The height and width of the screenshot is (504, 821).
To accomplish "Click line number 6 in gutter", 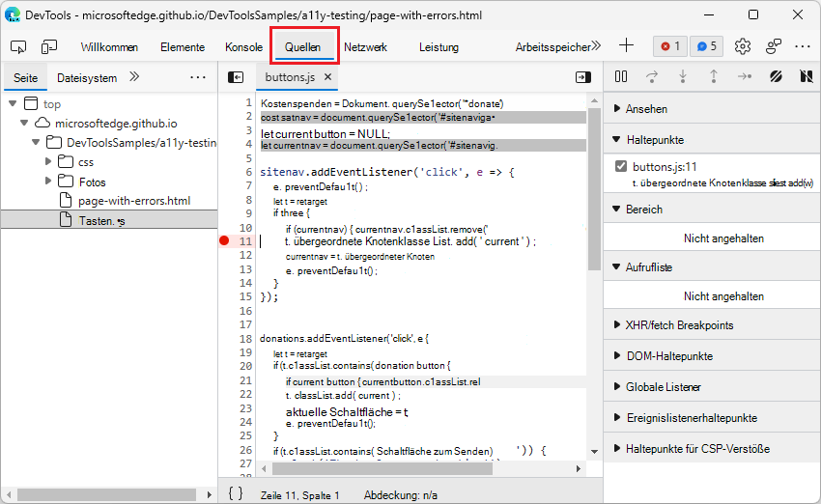I will (x=249, y=172).
